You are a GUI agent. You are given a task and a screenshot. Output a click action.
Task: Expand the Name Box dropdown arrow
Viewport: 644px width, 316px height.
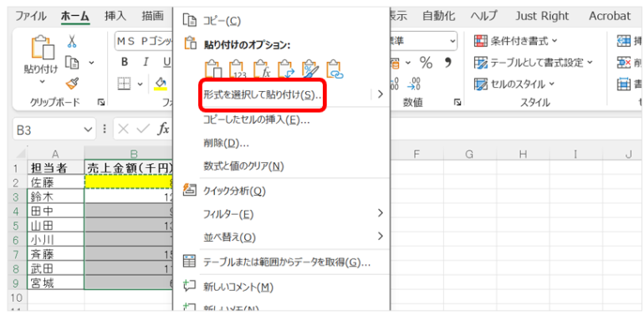point(88,130)
